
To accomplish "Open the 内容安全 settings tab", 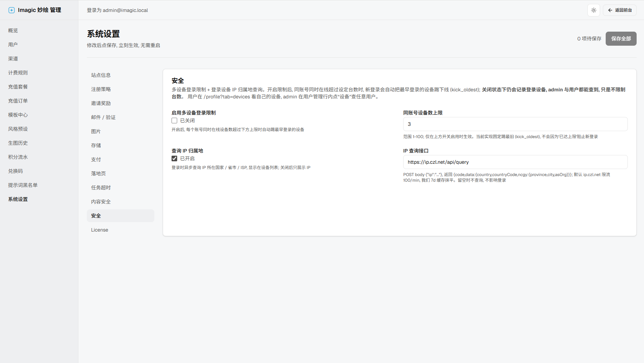I will (121, 202).
